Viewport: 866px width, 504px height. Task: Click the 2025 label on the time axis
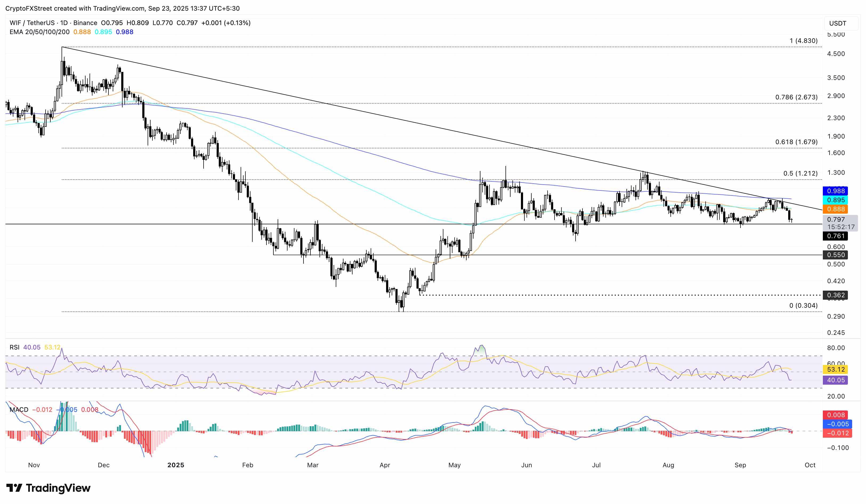click(176, 465)
